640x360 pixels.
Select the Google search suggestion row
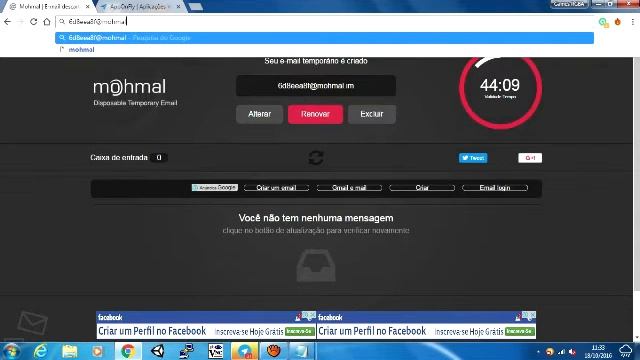324,38
